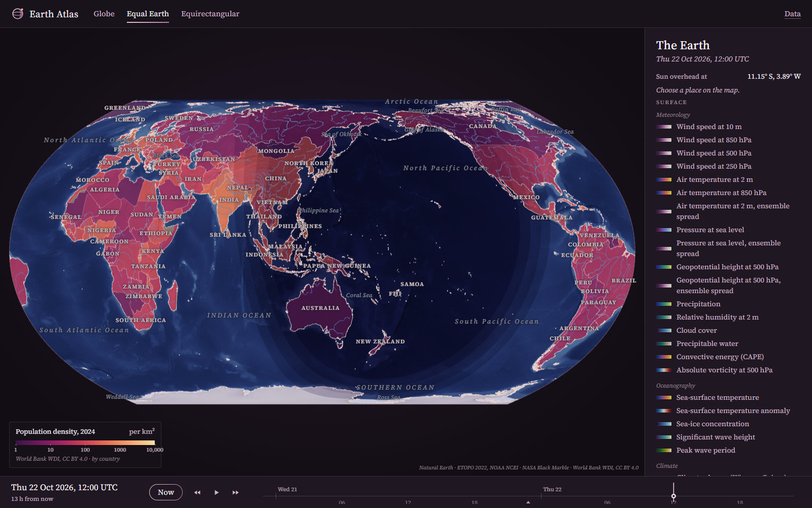Click the Sun overhead coordinates value
Screen dimensions: 812x508
tap(774, 77)
